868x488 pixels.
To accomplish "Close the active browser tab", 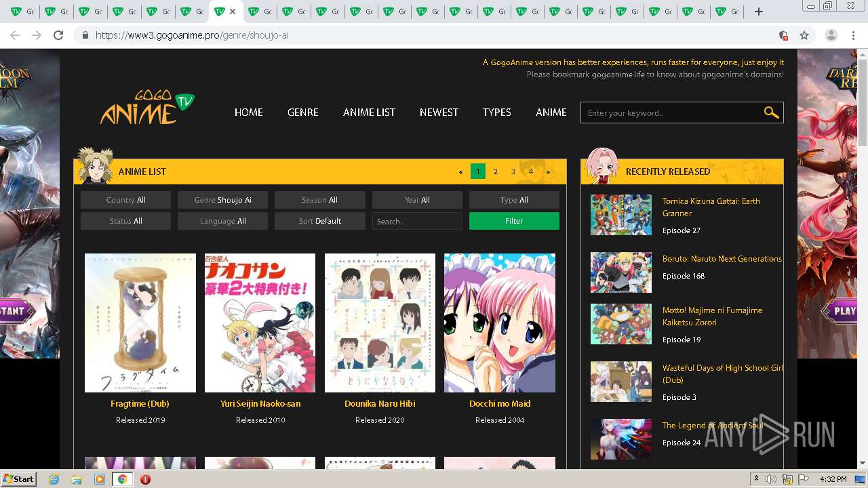I will pos(233,12).
